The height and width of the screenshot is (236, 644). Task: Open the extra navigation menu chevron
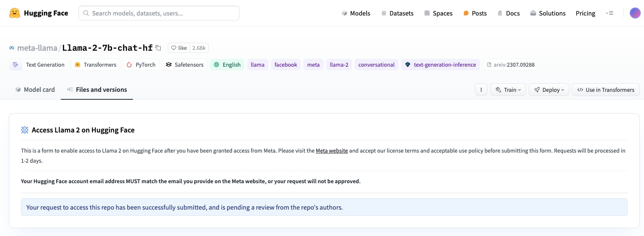610,13
